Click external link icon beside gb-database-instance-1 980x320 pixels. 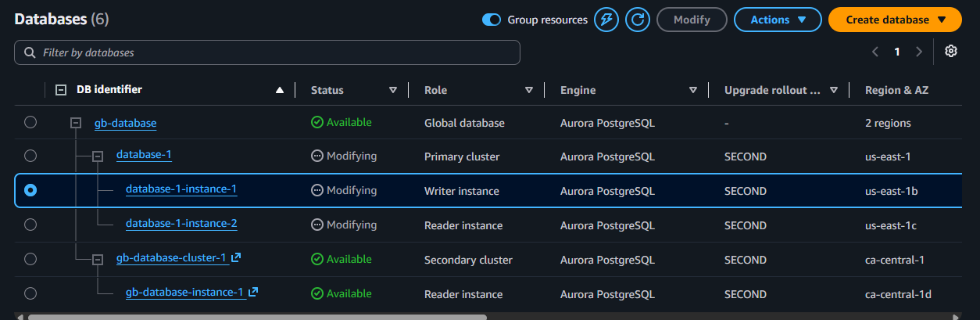coord(253,293)
